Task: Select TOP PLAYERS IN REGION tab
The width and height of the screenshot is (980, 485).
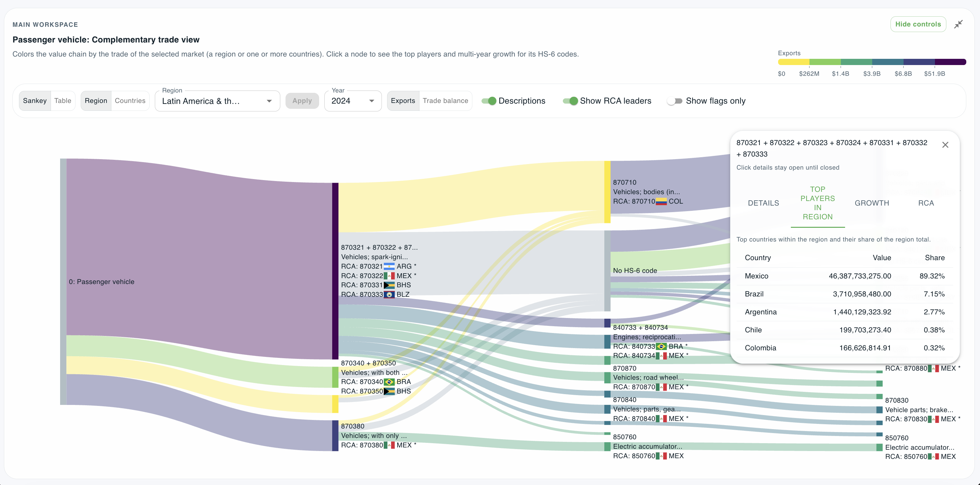Action: (x=818, y=203)
